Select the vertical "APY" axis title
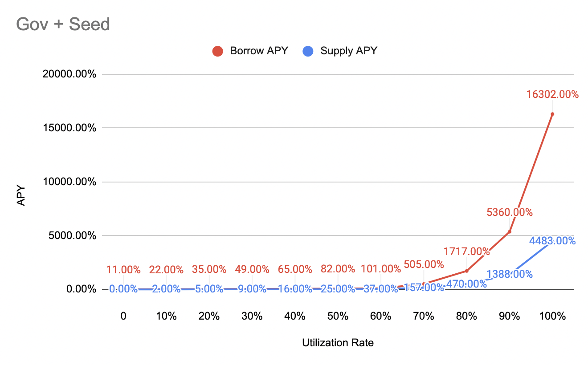This screenshot has width=588, height=365. tap(21, 195)
